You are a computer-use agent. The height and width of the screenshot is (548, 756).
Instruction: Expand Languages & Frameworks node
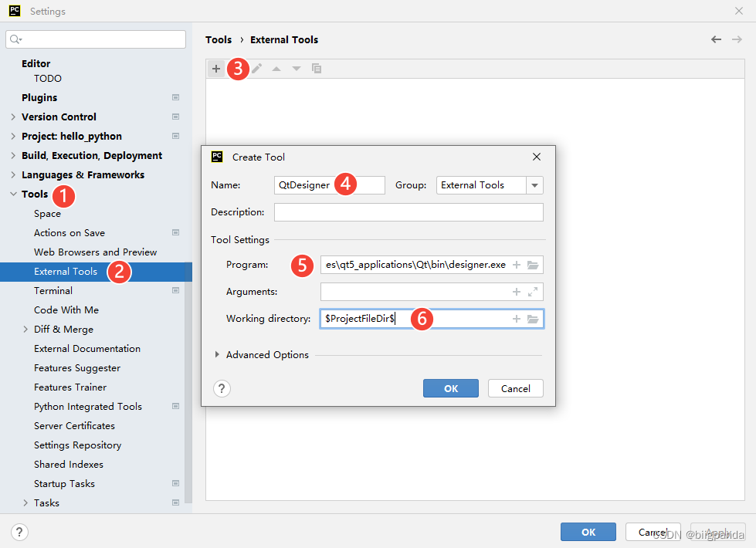click(x=13, y=174)
